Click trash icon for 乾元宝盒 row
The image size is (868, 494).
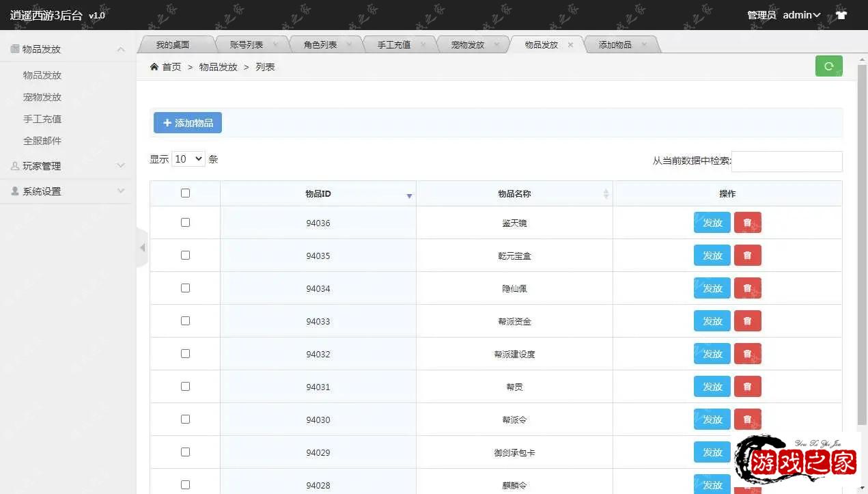[x=747, y=256]
